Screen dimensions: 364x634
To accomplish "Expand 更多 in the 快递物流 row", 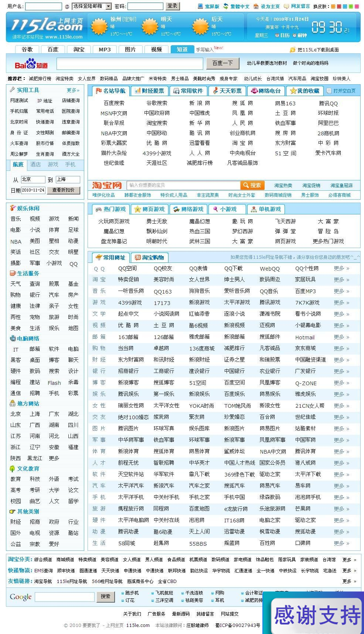I will 349,570.
